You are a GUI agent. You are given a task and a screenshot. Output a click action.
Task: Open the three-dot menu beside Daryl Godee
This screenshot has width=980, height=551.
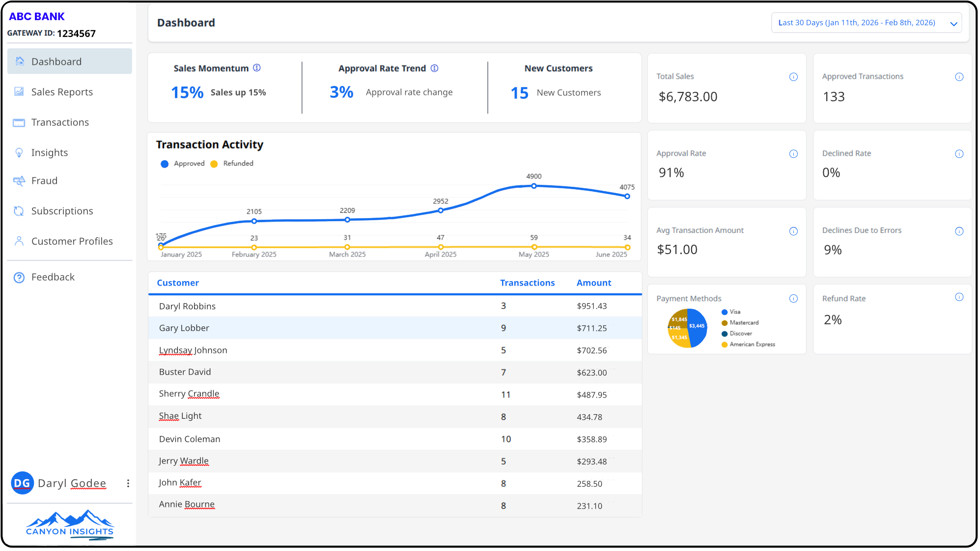128,483
